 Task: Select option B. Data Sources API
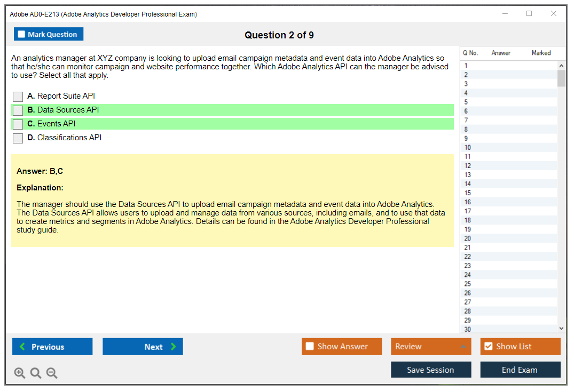click(x=18, y=110)
